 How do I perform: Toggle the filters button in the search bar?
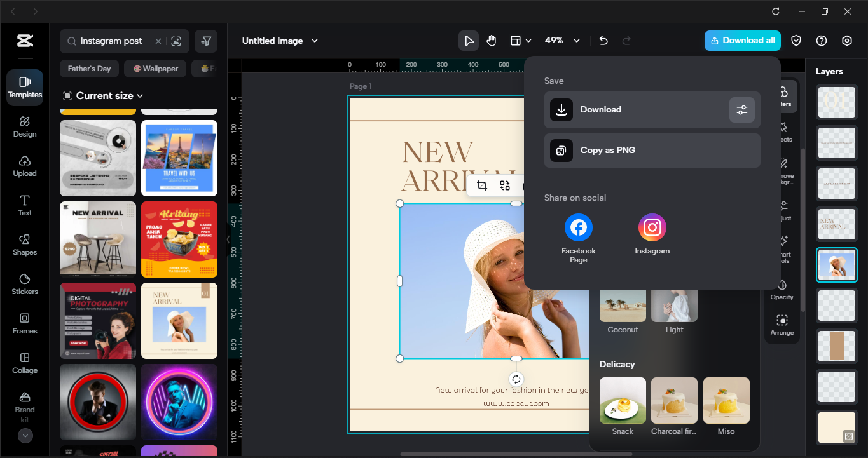(205, 41)
